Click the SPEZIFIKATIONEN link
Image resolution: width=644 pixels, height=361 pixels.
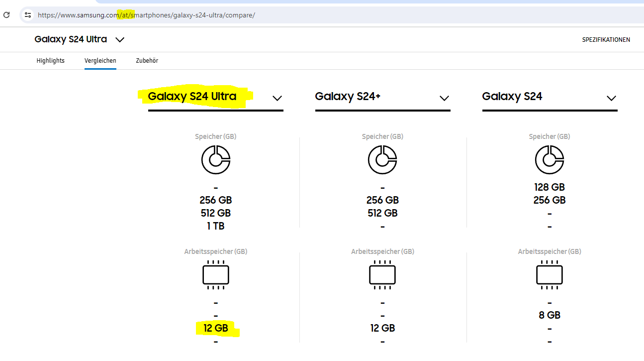(x=606, y=40)
